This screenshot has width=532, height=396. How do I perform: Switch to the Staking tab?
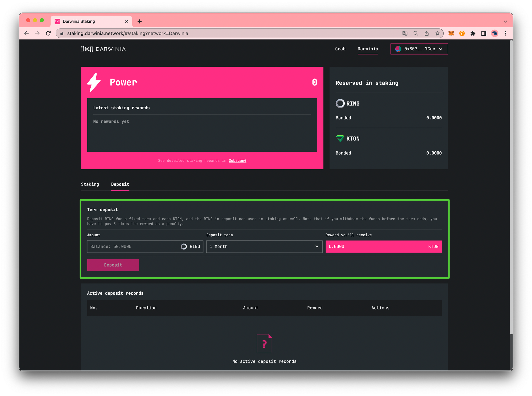pyautogui.click(x=90, y=184)
